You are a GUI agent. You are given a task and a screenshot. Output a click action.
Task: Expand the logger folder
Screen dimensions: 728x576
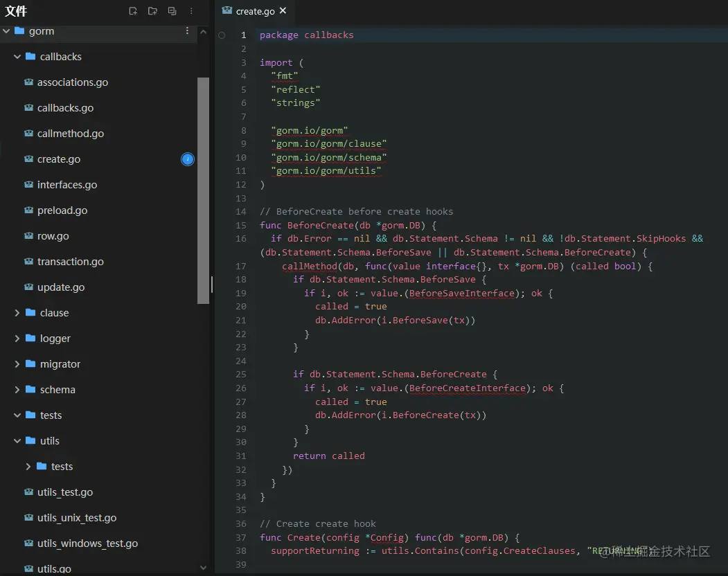click(x=17, y=339)
